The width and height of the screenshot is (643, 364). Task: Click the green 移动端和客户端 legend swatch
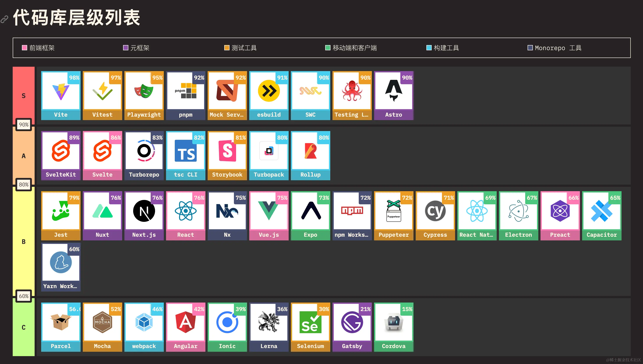[328, 48]
